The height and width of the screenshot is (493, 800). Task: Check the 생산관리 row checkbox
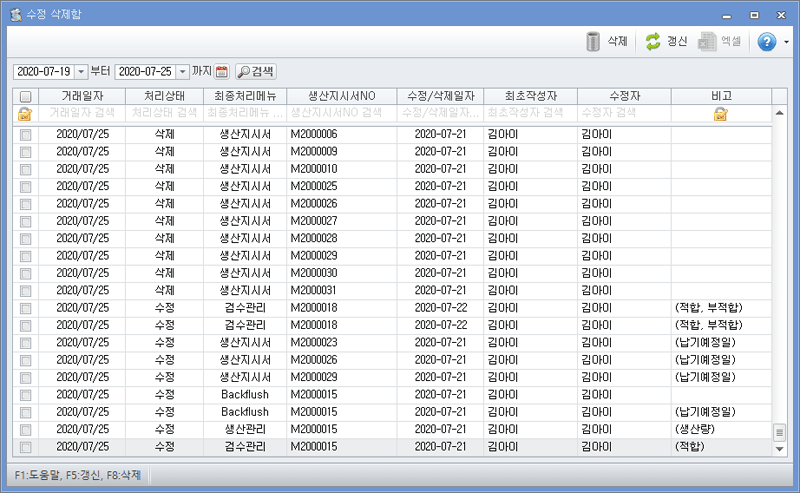25,429
